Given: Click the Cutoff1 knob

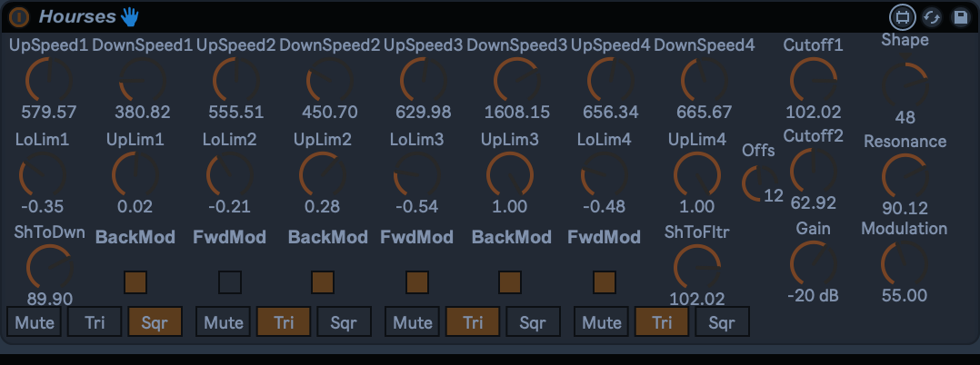Looking at the screenshot, I should (812, 83).
